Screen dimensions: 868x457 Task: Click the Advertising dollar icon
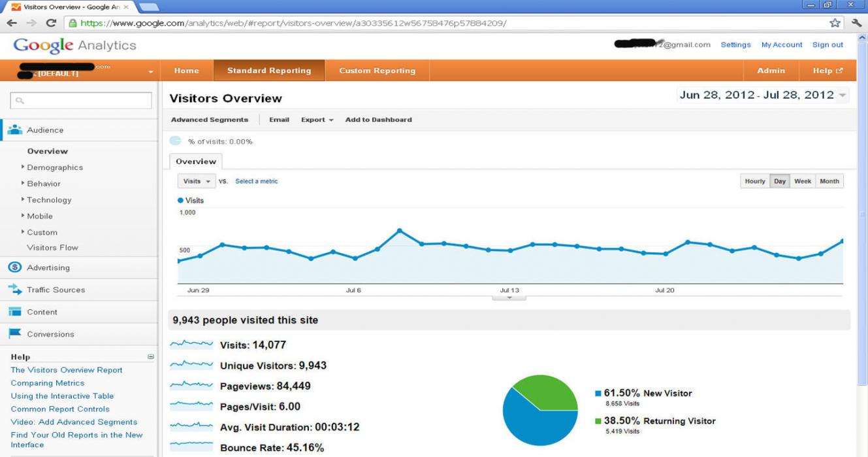tap(14, 267)
